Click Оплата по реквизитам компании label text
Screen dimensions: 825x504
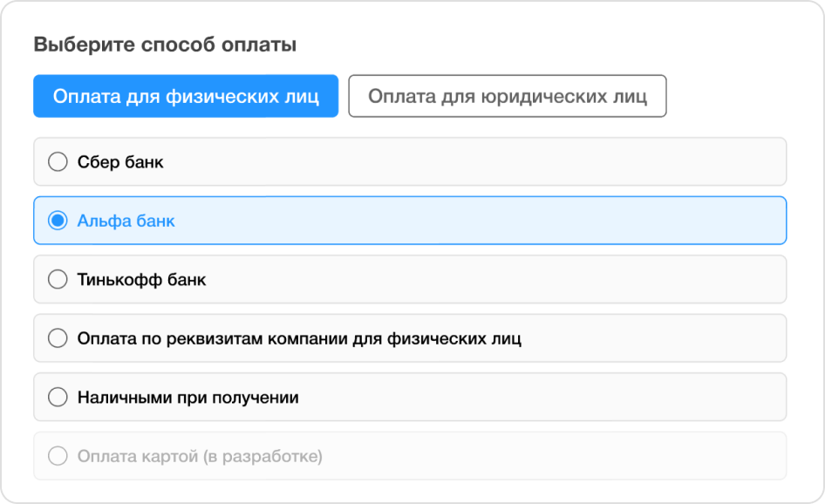pyautogui.click(x=299, y=339)
